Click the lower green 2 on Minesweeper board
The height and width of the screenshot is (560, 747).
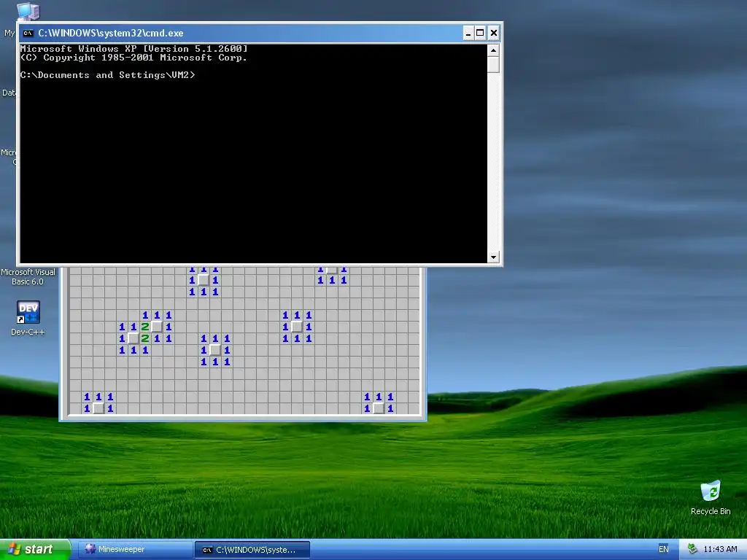click(x=145, y=338)
